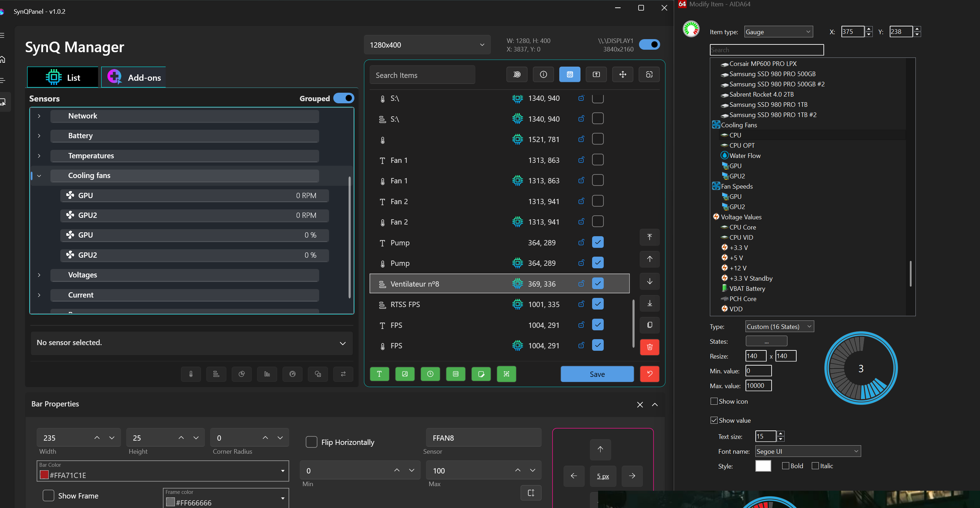Click the move-arrows icon in items toolbar
Viewport: 980px width, 508px height.
[x=622, y=74]
